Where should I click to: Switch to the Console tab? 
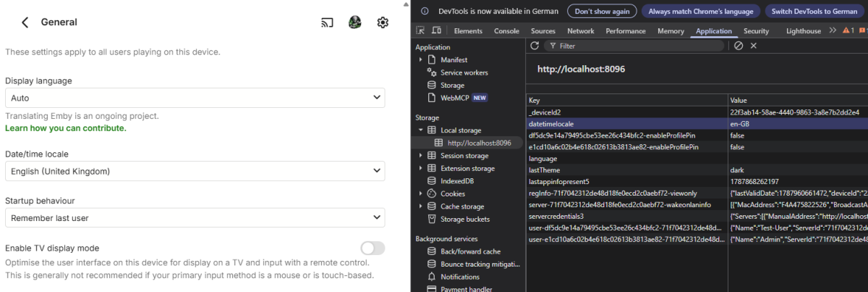(506, 31)
